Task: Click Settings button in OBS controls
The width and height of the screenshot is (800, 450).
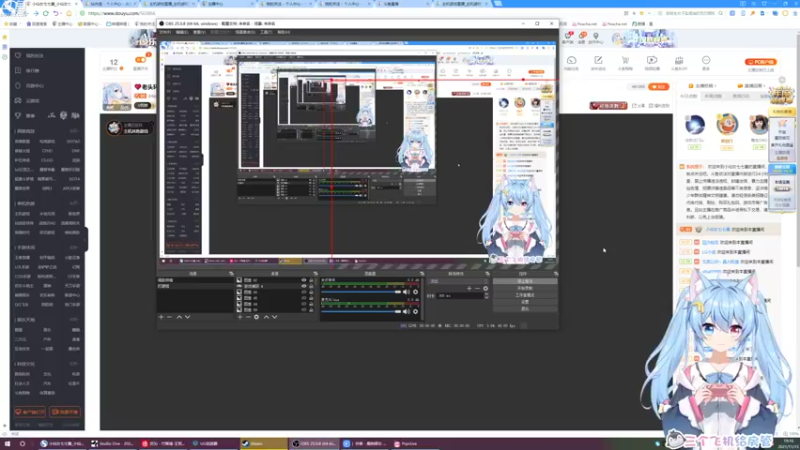Action: click(525, 302)
